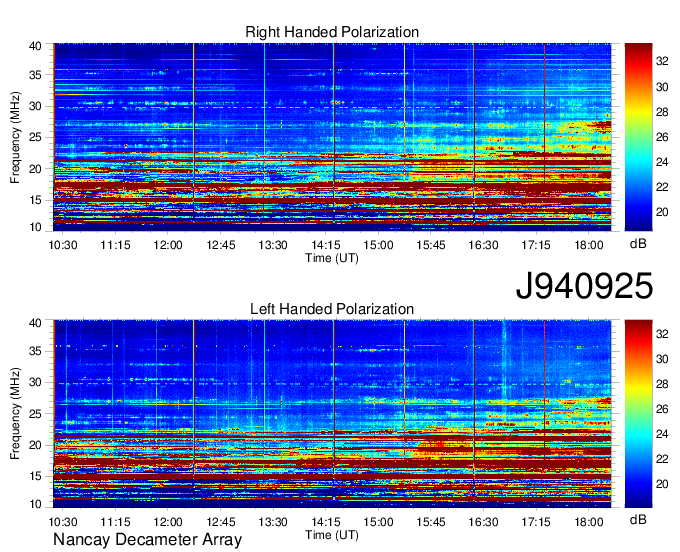Click the "Right Handed Polarization" plot title
Screen dimensions: 680x552
point(332,32)
